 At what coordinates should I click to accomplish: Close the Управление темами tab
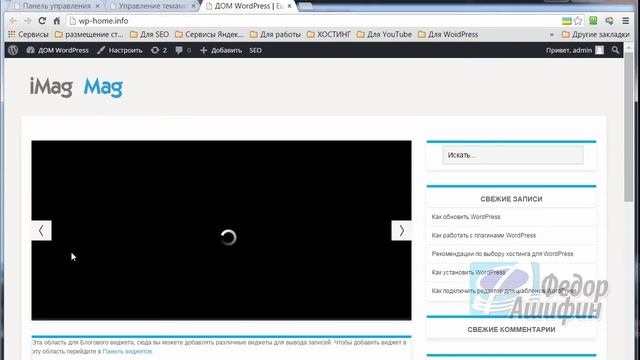click(x=193, y=6)
